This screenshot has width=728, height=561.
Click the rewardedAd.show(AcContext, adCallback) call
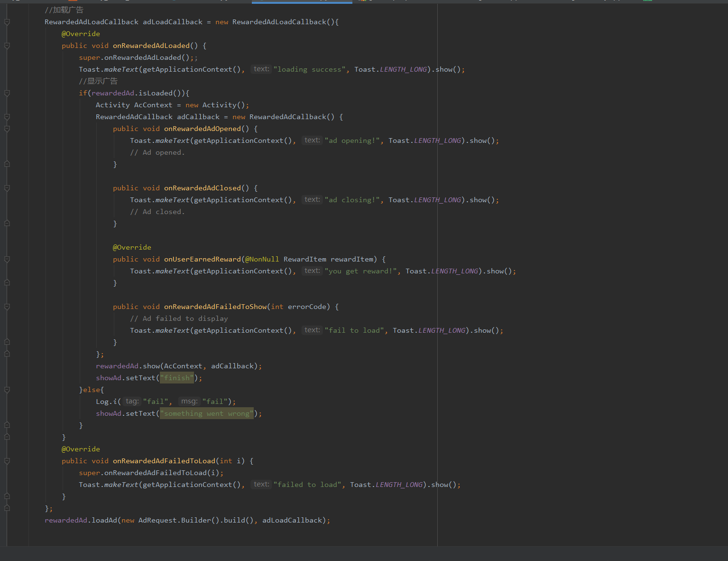coord(179,366)
